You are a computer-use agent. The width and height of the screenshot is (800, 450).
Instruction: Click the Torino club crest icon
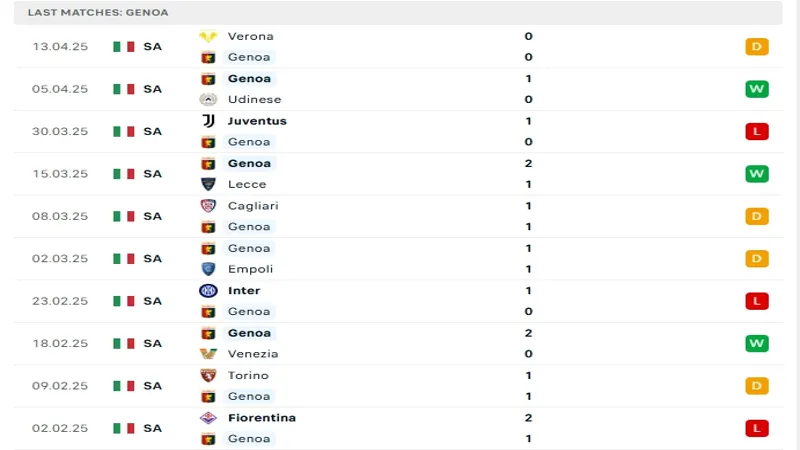[208, 376]
